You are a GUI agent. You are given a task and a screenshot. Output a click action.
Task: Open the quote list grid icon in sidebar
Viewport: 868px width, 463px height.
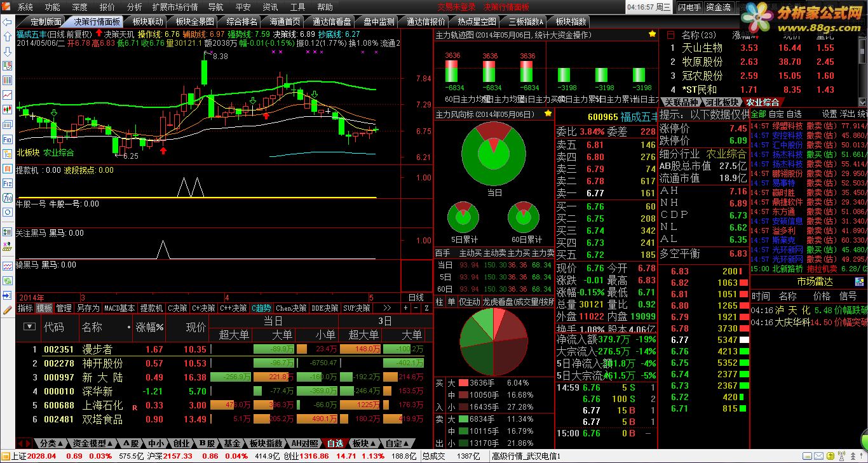[7, 81]
